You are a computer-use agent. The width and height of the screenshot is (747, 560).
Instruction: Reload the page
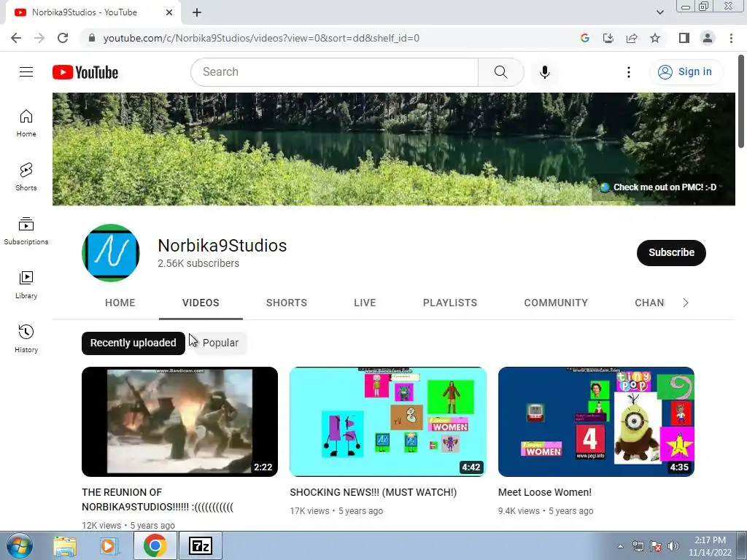click(x=63, y=38)
